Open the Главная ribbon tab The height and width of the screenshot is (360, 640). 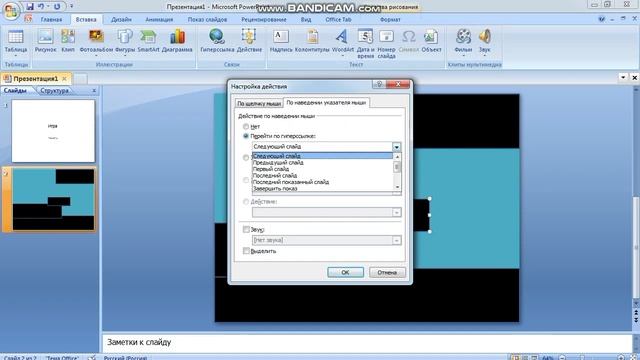51,19
